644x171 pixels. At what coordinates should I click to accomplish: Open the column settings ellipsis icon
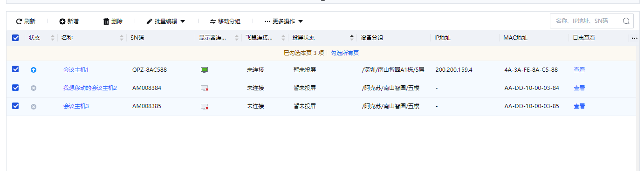tap(634, 38)
